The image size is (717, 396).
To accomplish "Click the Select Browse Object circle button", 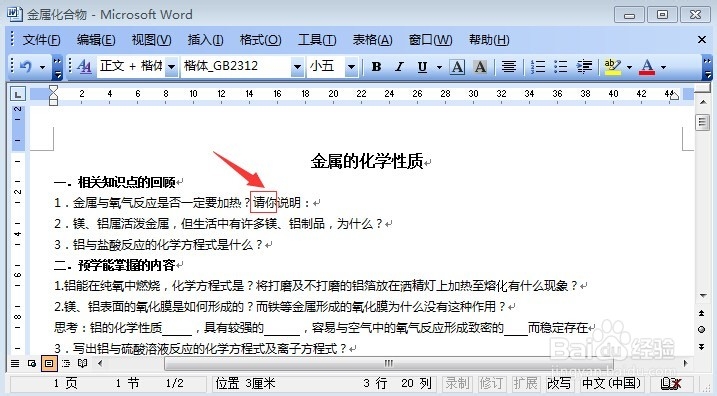I will click(x=702, y=330).
